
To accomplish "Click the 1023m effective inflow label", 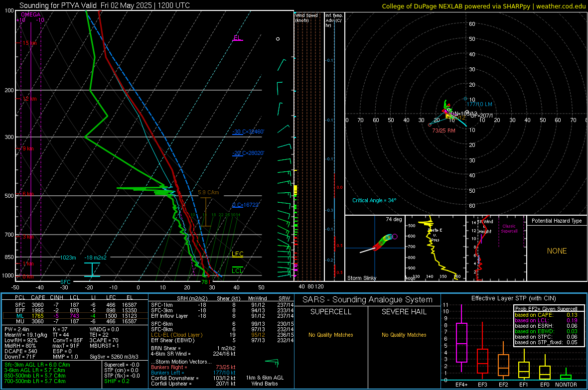I will tap(68, 258).
